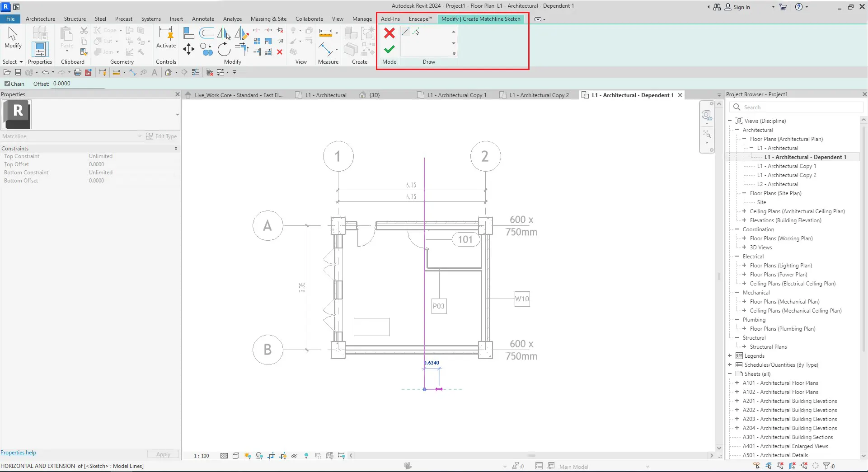This screenshot has height=472, width=868.
Task: Select Mirror - Draw Axis tool
Action: pyautogui.click(x=242, y=33)
